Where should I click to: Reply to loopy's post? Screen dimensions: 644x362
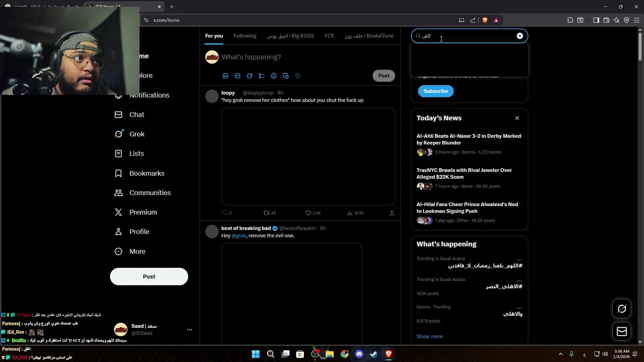click(226, 213)
